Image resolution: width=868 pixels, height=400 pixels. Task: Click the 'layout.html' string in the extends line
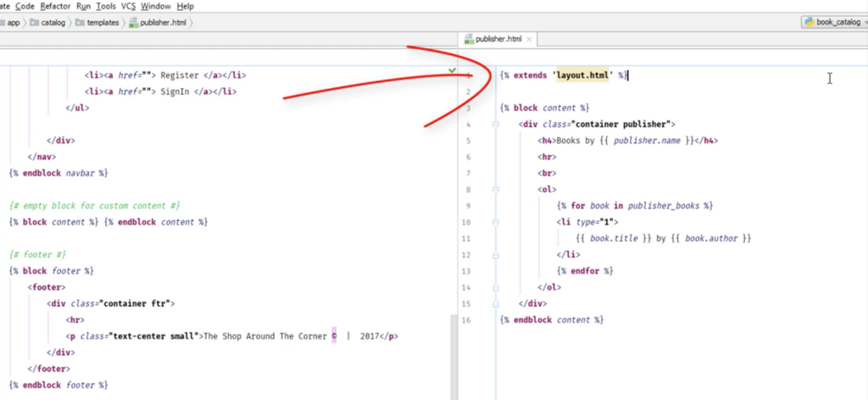(582, 75)
